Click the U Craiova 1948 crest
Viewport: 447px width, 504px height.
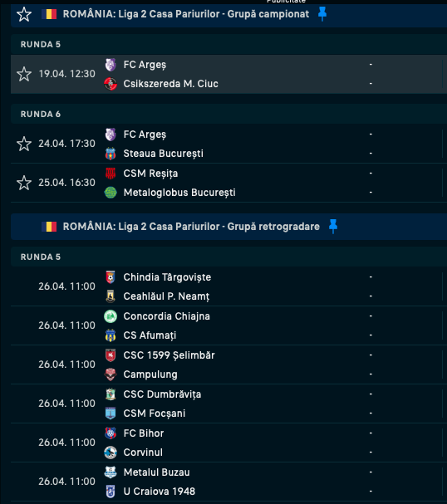pos(111,492)
